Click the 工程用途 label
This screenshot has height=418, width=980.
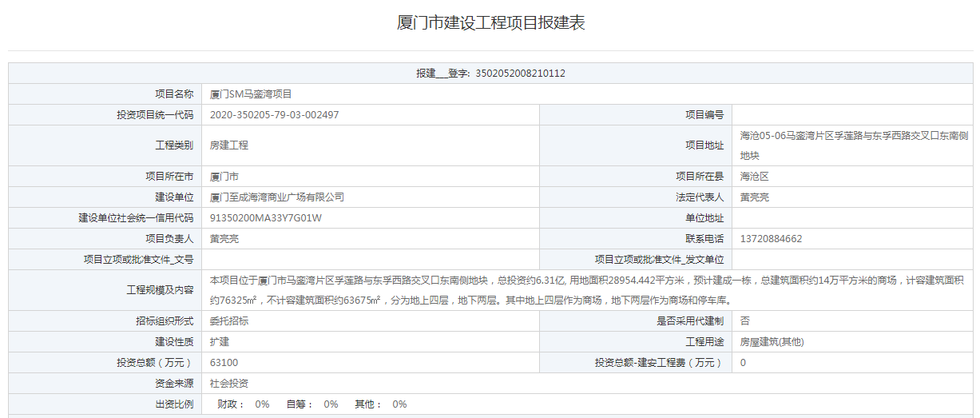[x=704, y=342]
